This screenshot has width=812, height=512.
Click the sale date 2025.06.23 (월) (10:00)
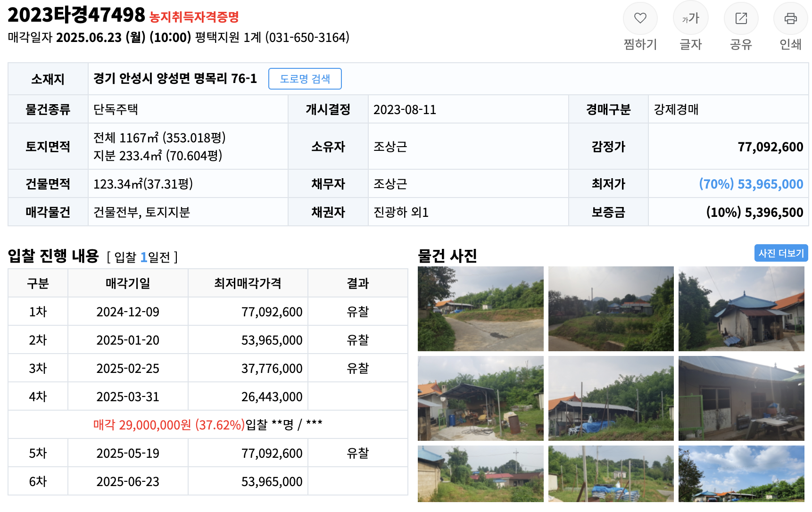tap(124, 37)
